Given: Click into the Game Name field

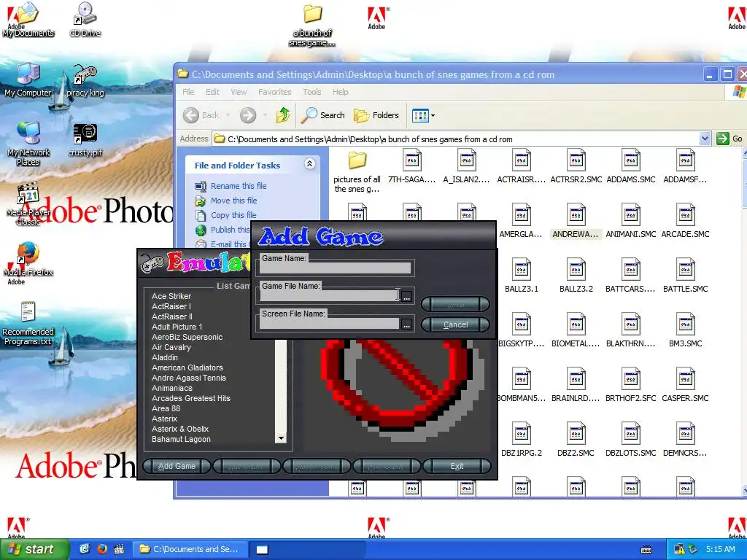Looking at the screenshot, I should [336, 268].
